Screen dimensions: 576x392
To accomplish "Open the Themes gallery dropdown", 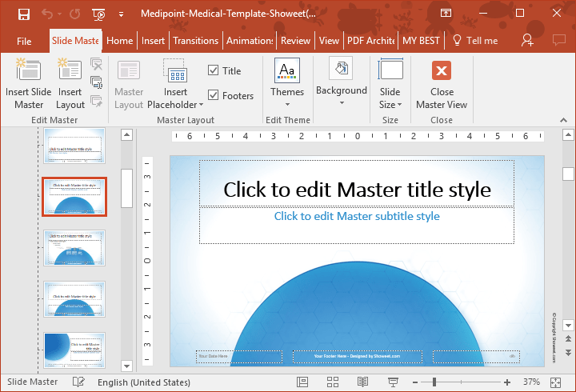I will coord(287,82).
